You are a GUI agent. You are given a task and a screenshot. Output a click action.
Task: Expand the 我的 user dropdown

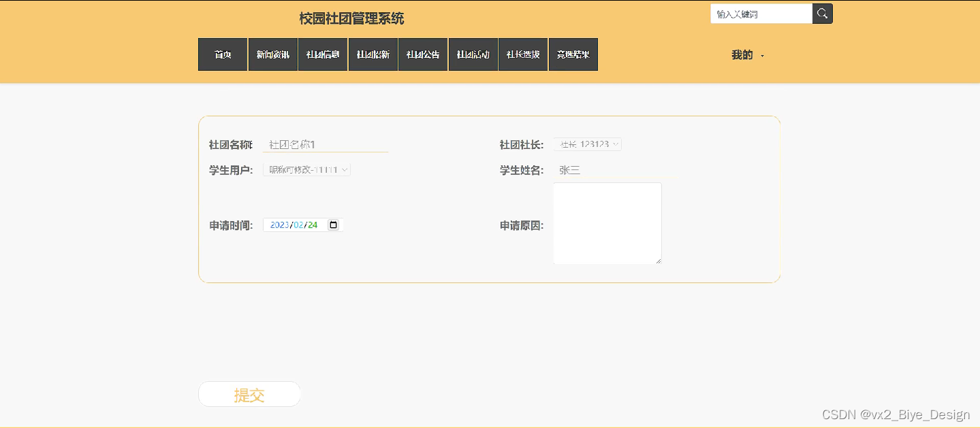748,55
